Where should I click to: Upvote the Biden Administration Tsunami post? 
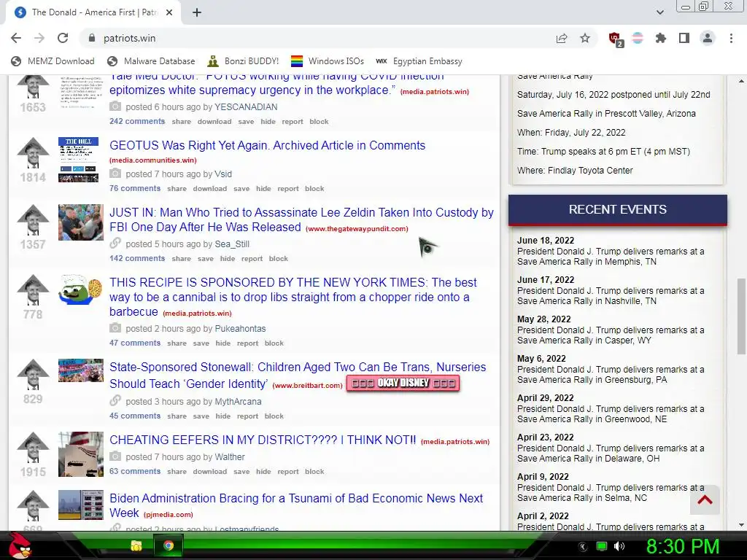33,506
